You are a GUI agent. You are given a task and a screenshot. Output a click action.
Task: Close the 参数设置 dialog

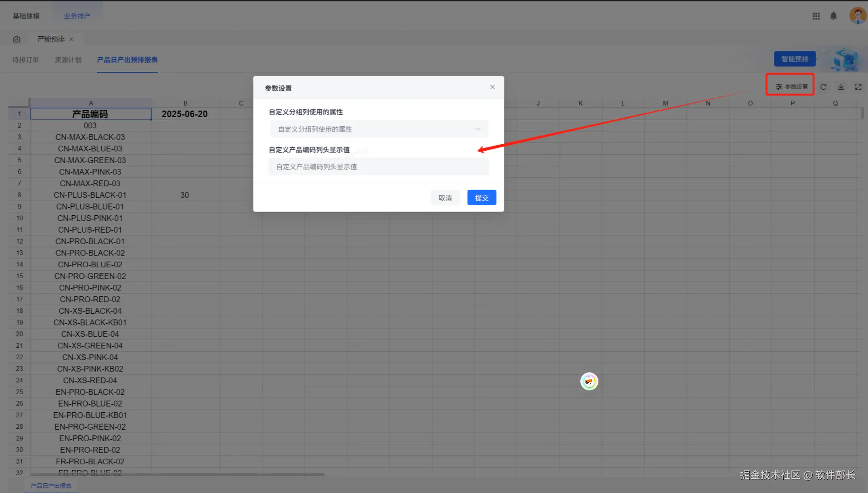[492, 87]
